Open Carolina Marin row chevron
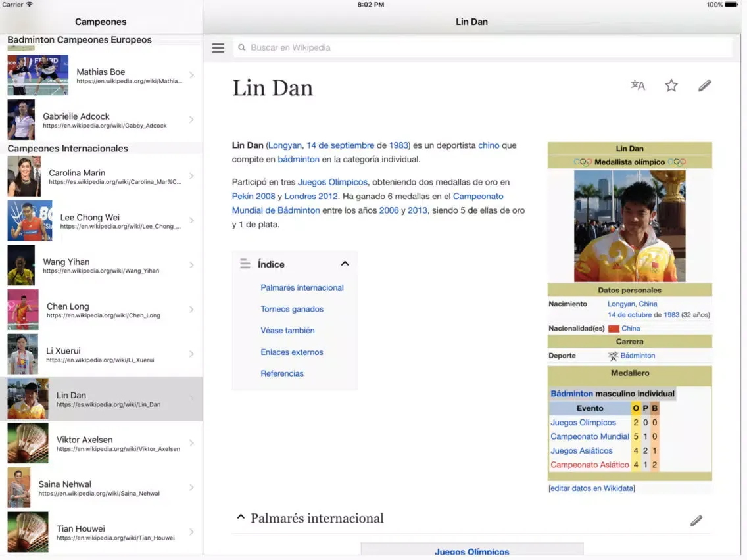 point(191,176)
